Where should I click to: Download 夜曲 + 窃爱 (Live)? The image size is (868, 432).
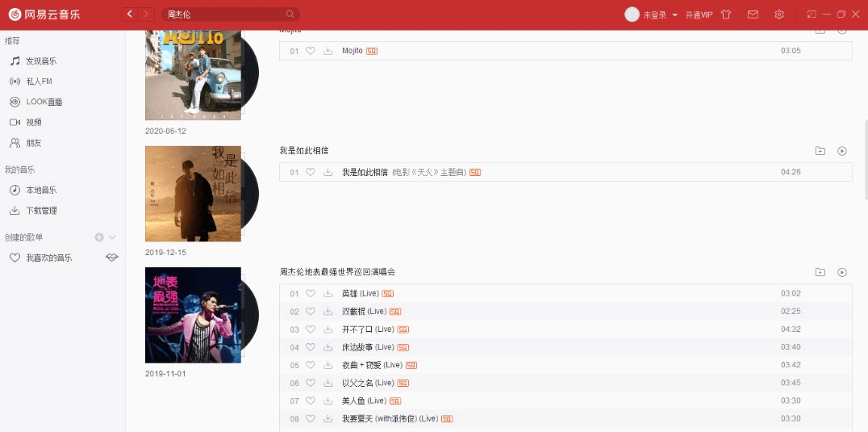tap(328, 365)
